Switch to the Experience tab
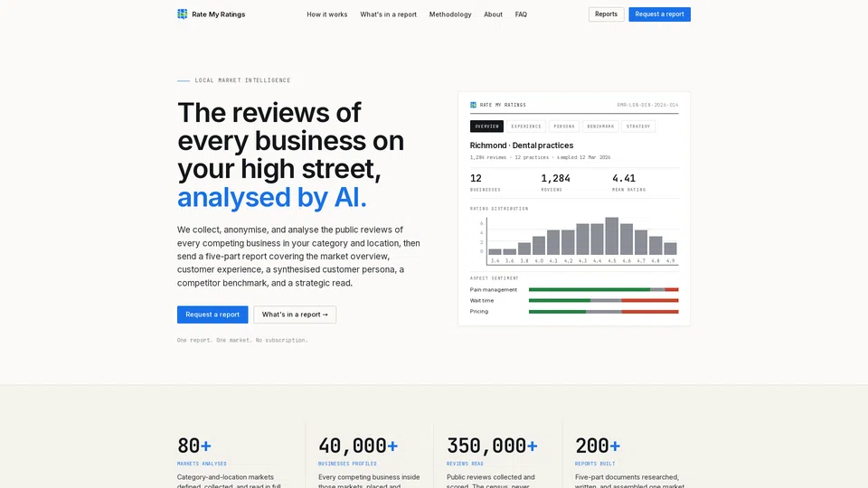 tap(526, 127)
